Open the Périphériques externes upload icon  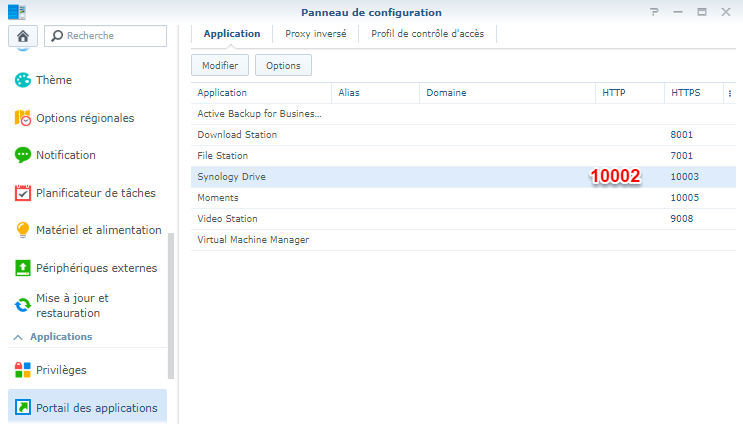pyautogui.click(x=22, y=268)
